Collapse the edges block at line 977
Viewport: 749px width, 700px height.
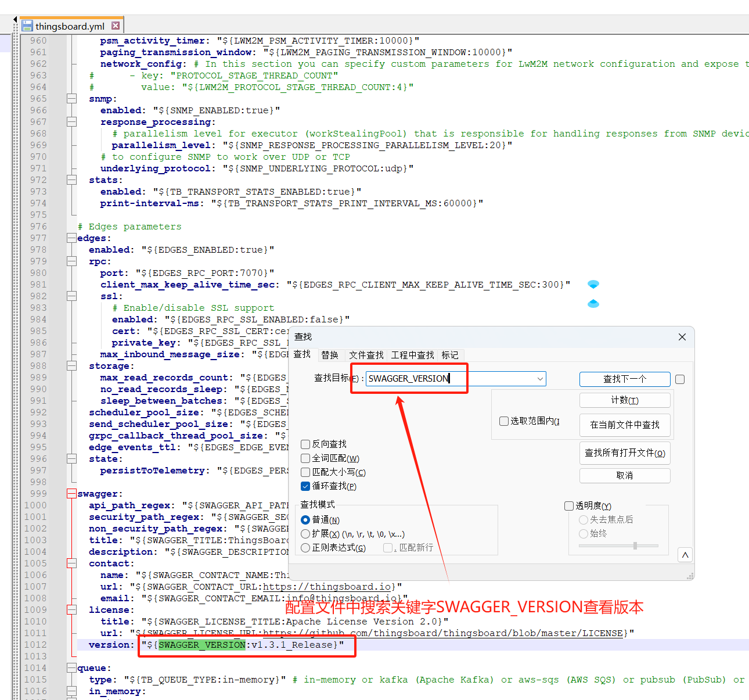click(71, 238)
